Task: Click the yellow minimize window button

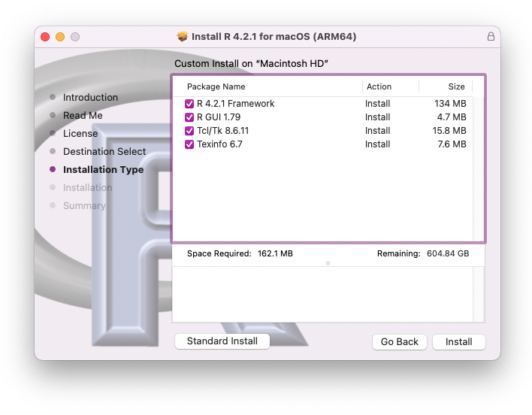Action: [60, 37]
